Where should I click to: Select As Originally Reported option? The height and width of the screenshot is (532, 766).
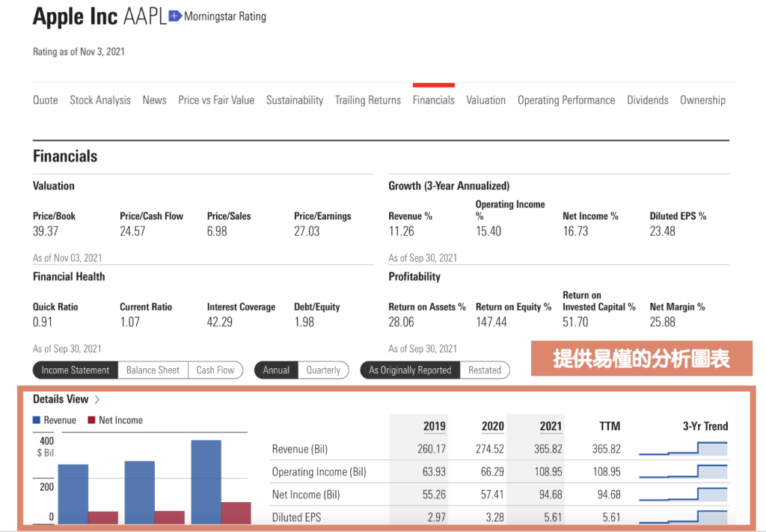click(410, 370)
